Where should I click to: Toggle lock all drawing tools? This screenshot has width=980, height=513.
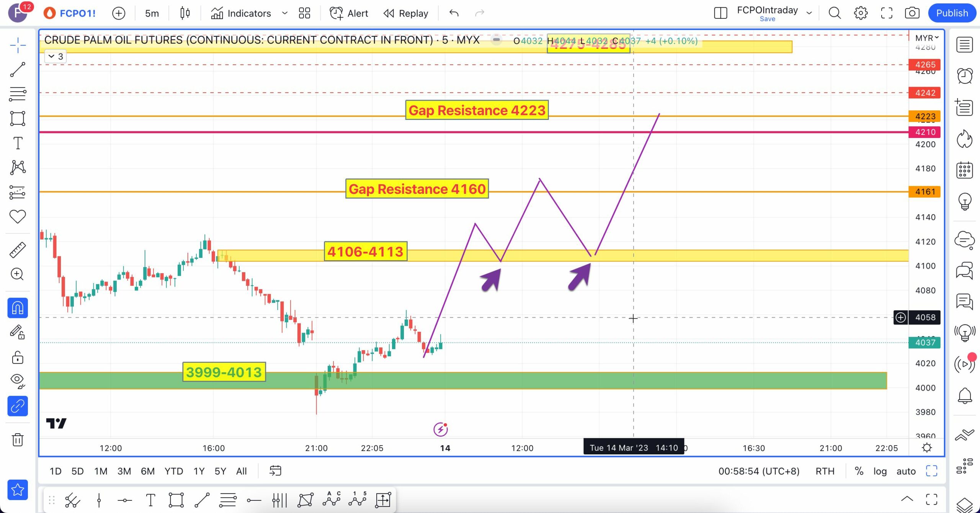[x=18, y=357]
